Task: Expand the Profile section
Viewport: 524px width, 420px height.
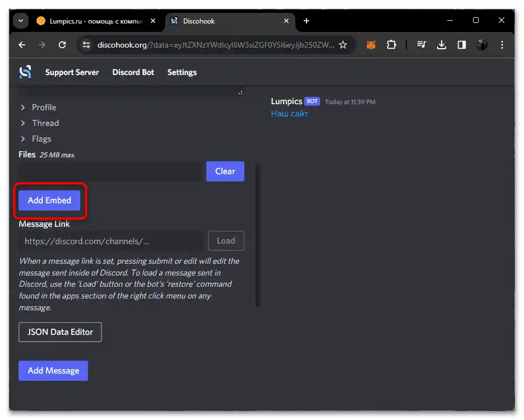Action: click(38, 107)
